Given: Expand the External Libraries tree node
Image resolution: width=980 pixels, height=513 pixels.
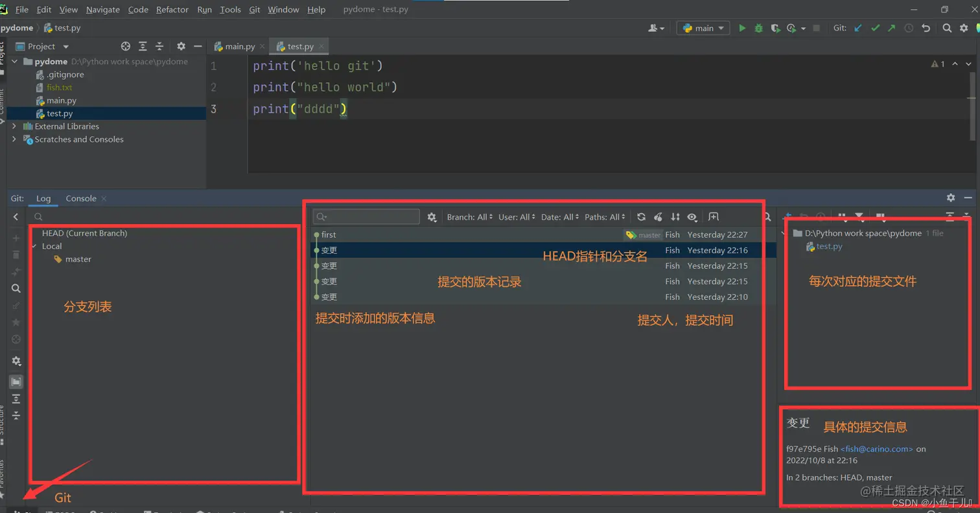Looking at the screenshot, I should click(14, 126).
